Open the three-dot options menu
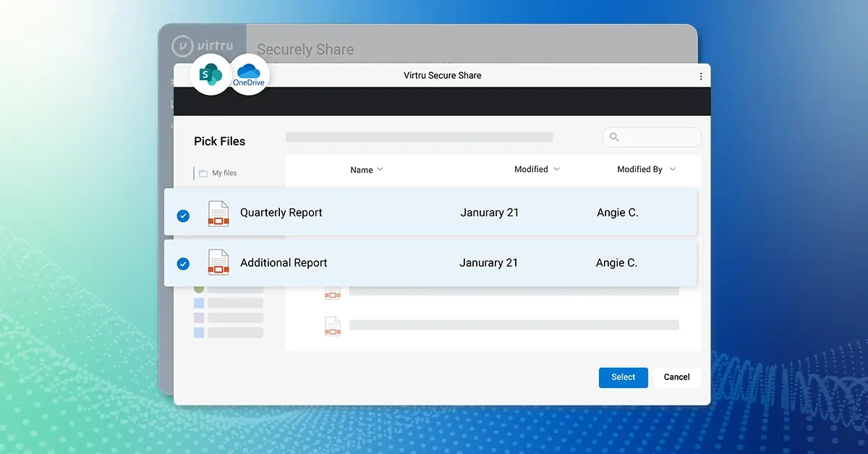 point(700,76)
